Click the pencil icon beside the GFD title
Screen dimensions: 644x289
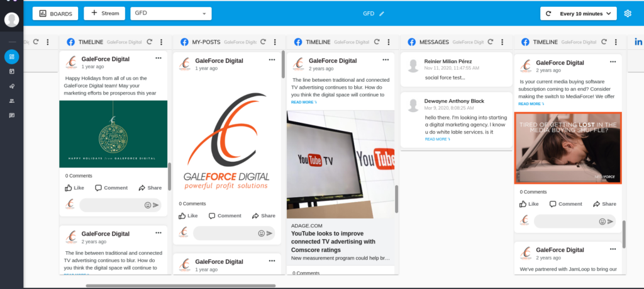pos(382,14)
